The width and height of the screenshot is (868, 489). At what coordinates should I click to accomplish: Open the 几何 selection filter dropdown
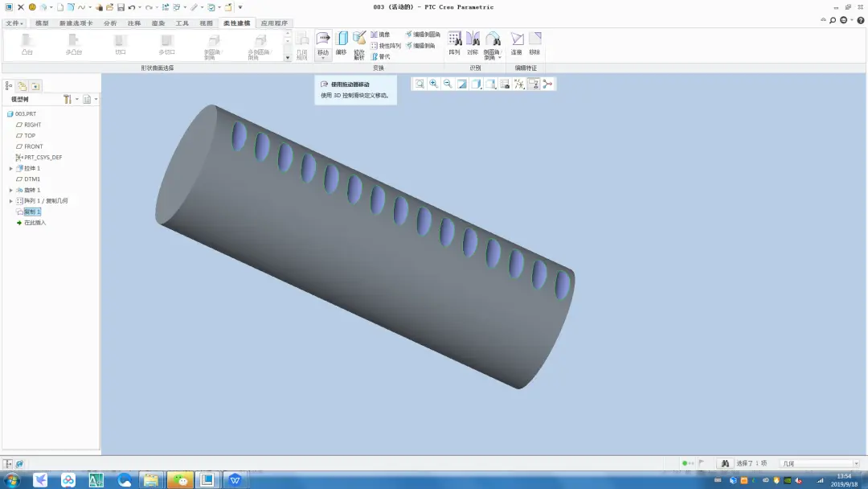coord(820,463)
